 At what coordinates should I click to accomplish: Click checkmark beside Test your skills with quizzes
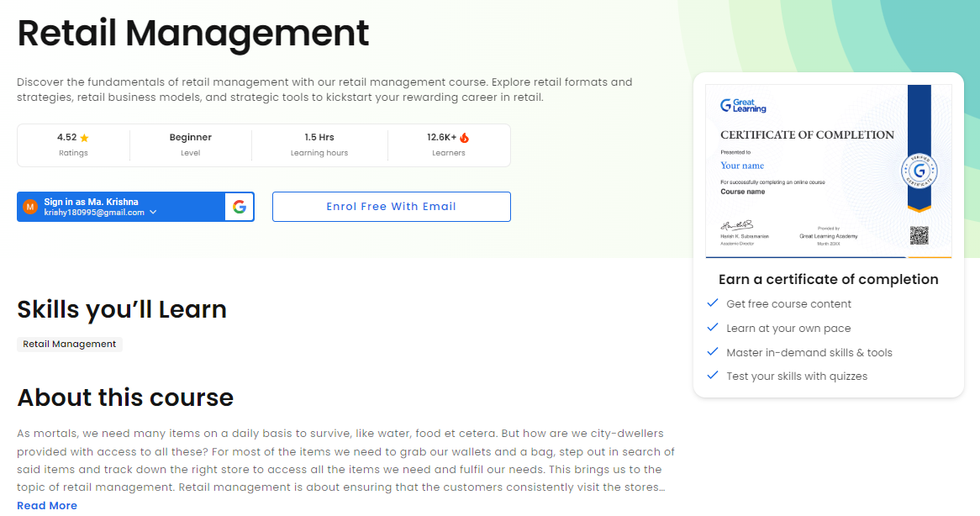[713, 376]
